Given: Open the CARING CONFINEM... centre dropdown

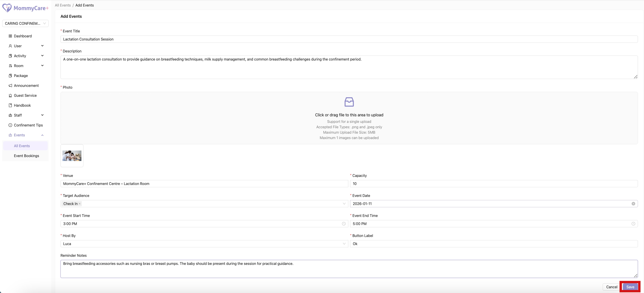Looking at the screenshot, I should click(x=25, y=24).
